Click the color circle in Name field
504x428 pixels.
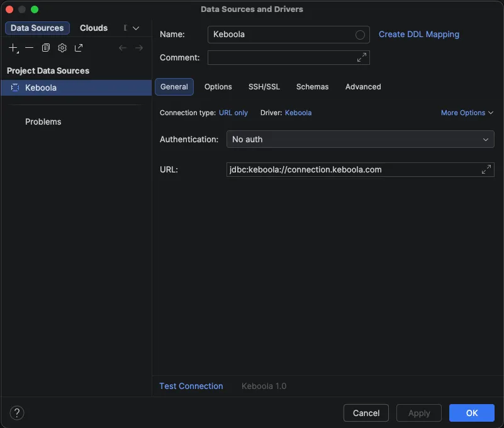pos(360,35)
